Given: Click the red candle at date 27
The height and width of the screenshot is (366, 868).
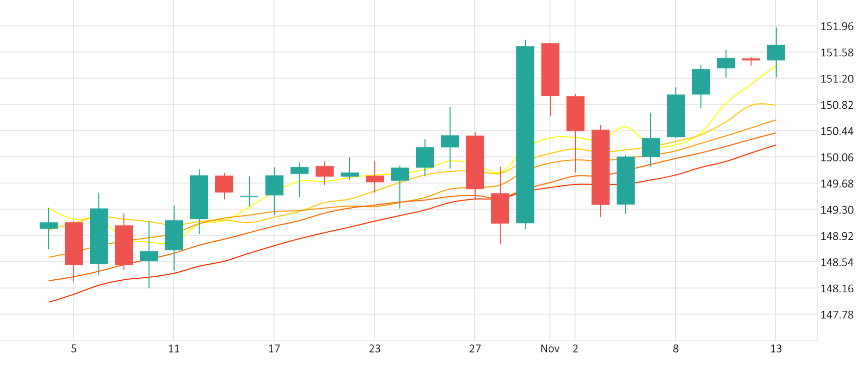Looking at the screenshot, I should [x=475, y=162].
